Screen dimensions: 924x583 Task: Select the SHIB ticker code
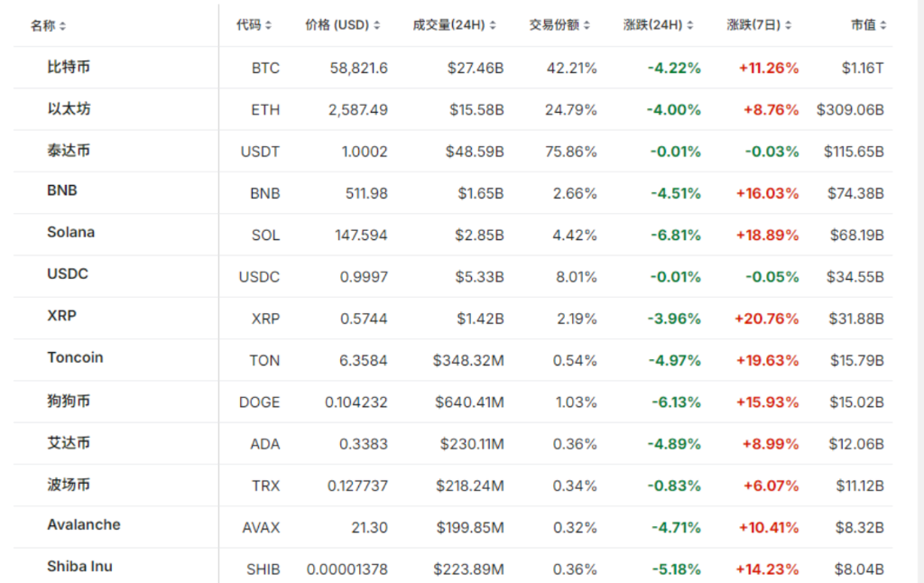pyautogui.click(x=263, y=570)
